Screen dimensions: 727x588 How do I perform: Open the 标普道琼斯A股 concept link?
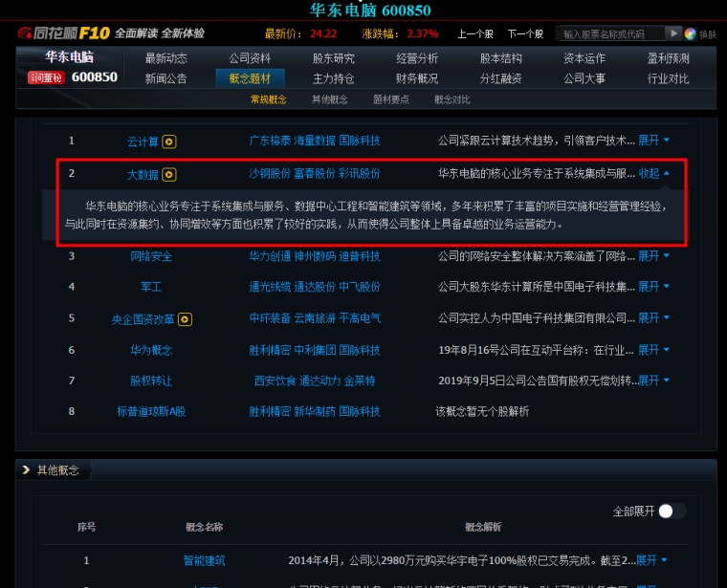151,411
